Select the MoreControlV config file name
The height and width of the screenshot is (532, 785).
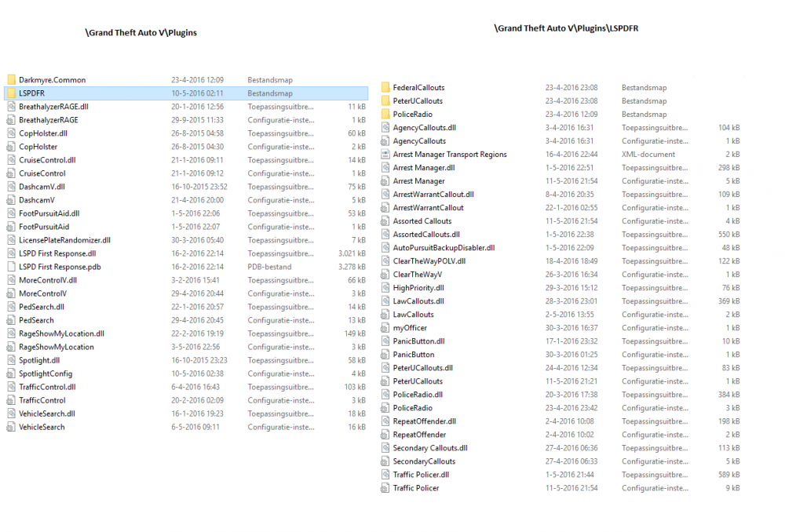pos(43,293)
